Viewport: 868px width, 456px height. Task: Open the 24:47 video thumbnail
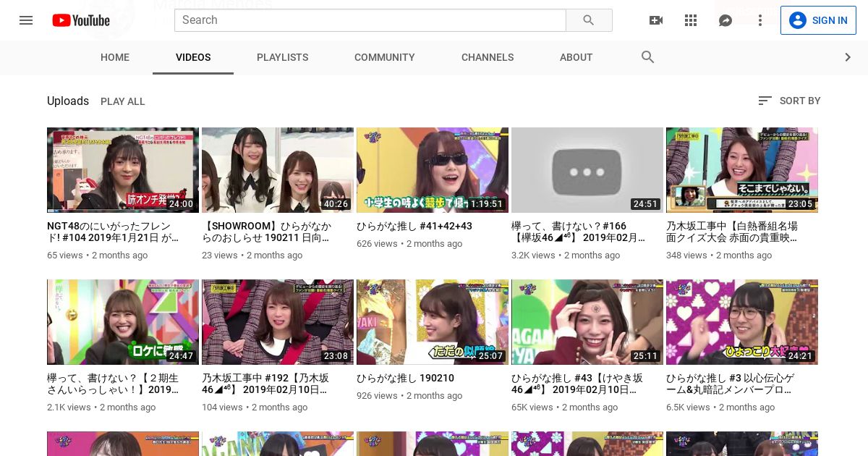[x=123, y=322]
